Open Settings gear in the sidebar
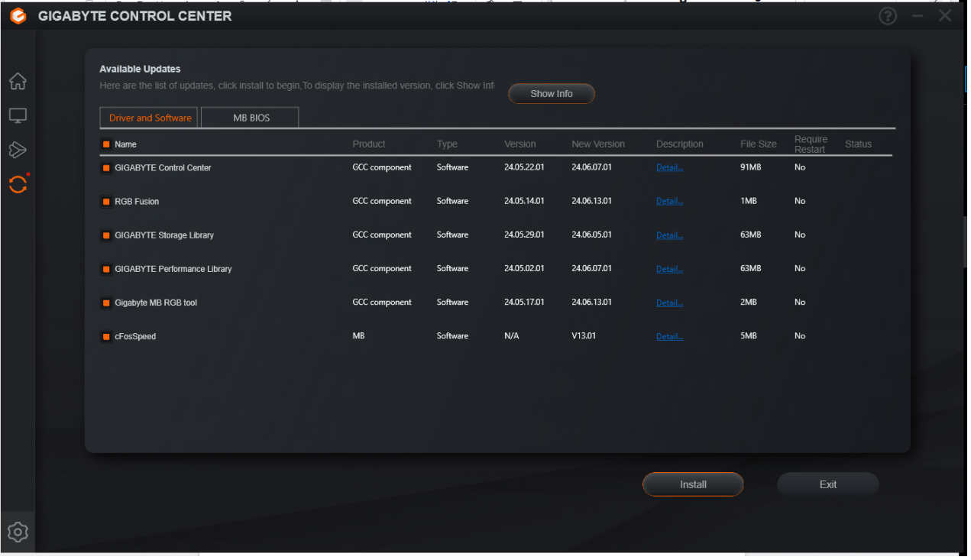The image size is (971, 560). 18,532
